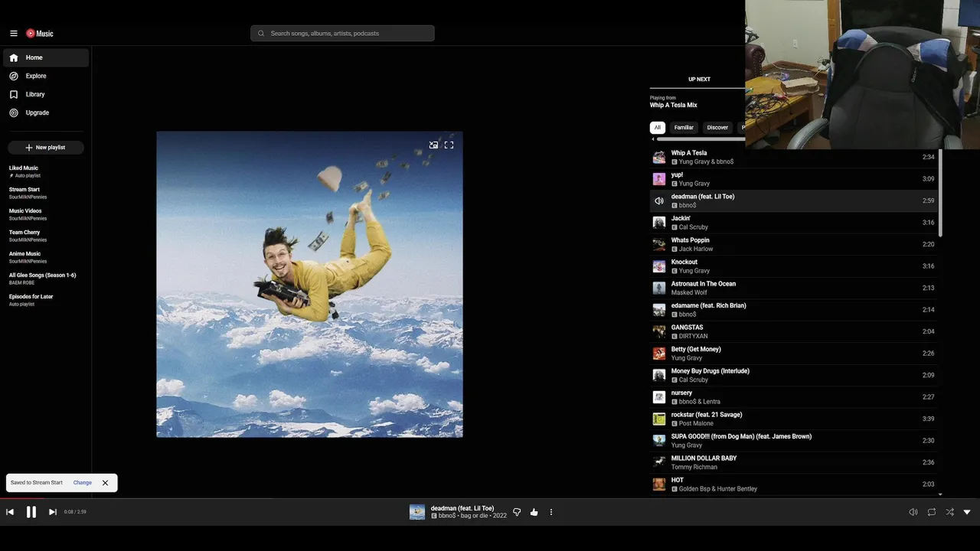Play HOT by Golden Bsp
The width and height of the screenshot is (980, 551).
coord(793,484)
